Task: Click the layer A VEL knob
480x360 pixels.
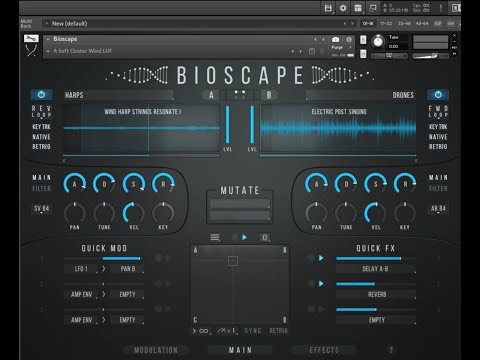Action: [x=134, y=213]
